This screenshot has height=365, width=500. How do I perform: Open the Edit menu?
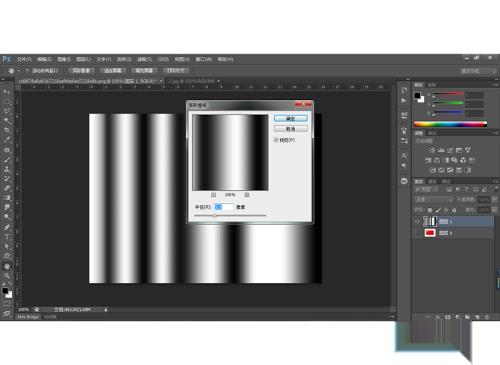[44, 59]
